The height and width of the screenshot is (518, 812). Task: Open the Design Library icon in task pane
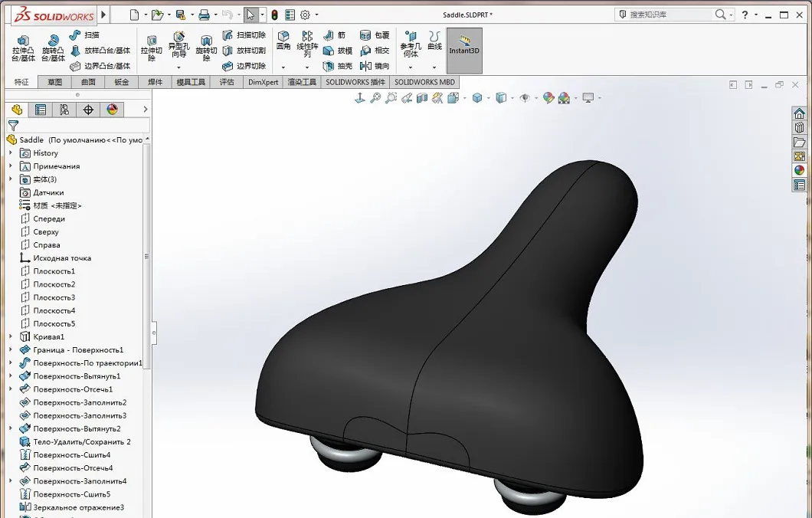[800, 127]
